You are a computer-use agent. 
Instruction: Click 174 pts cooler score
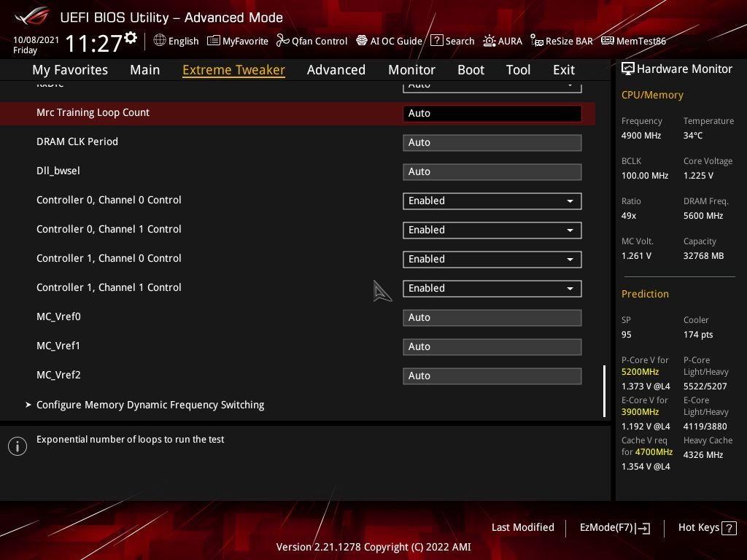point(698,335)
